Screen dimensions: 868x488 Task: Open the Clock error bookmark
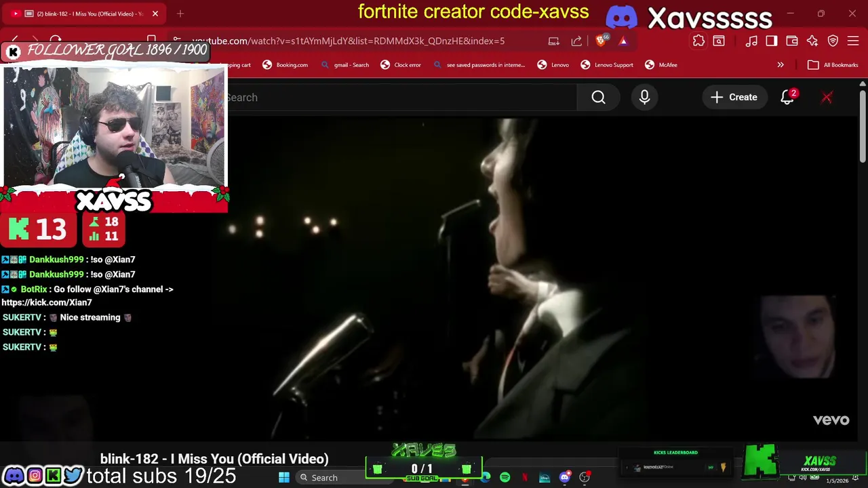[x=401, y=65]
